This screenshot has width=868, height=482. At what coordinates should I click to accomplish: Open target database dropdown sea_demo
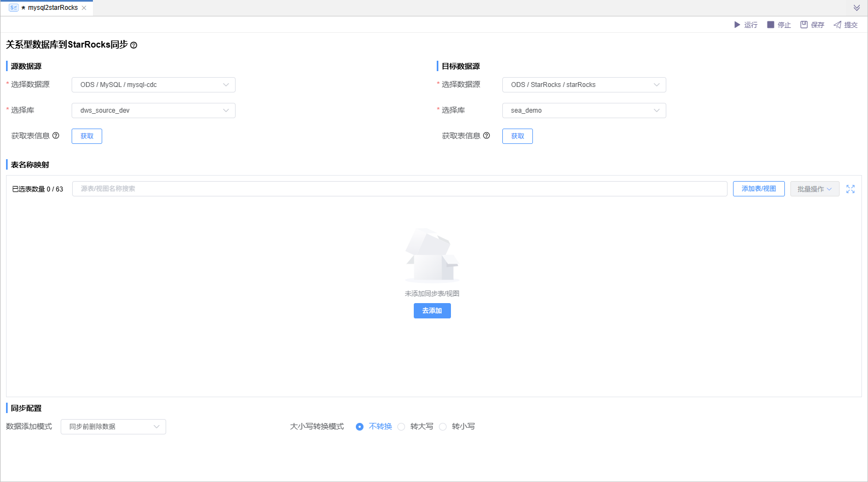coord(584,111)
